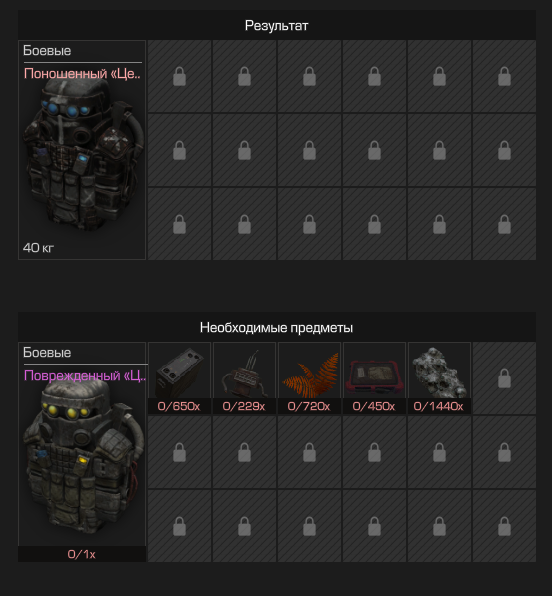This screenshot has height=596, width=552.
Task: Select the wired device item needing 229x
Action: coord(244,378)
